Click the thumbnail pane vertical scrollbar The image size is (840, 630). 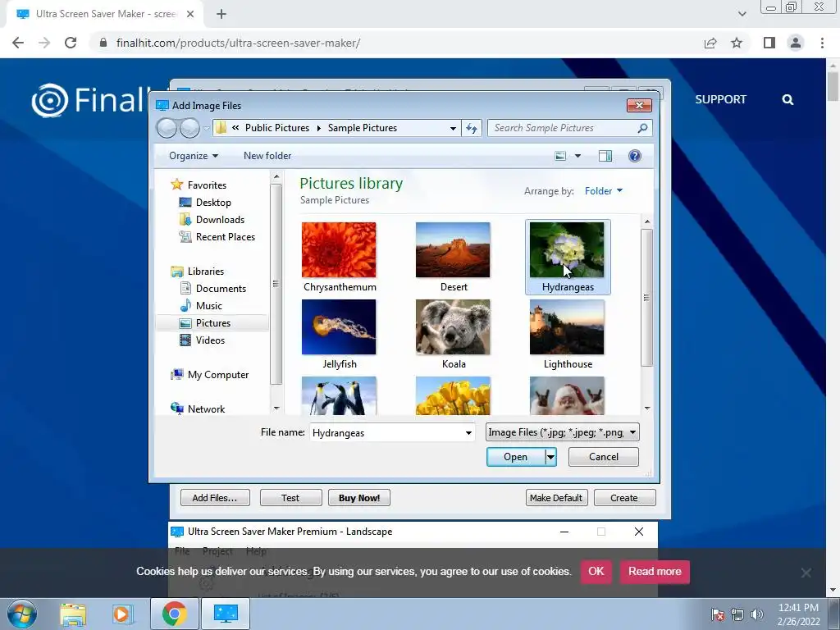click(x=647, y=298)
